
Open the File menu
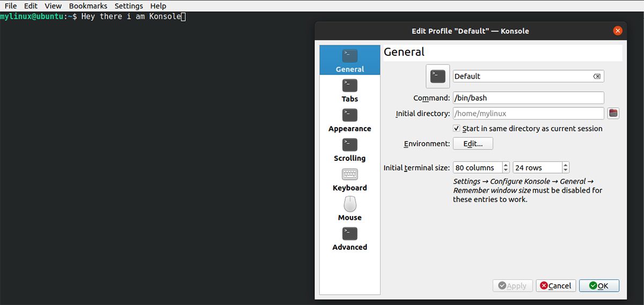pos(11,6)
